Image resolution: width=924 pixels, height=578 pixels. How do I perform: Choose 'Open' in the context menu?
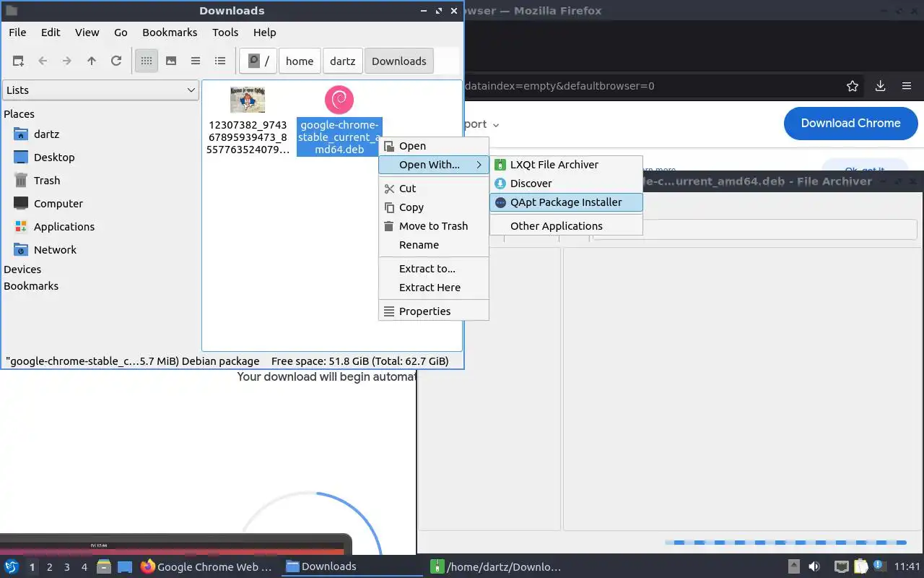point(434,146)
